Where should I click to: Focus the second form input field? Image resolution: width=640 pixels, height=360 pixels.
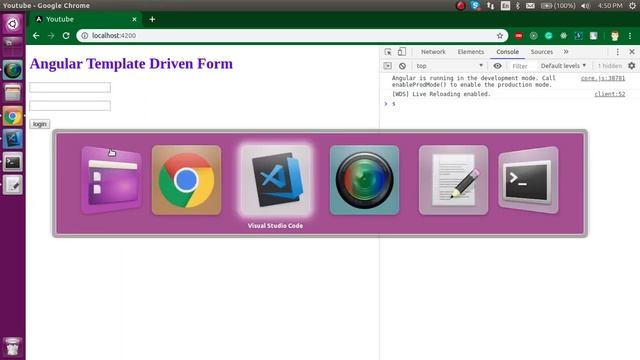point(70,106)
